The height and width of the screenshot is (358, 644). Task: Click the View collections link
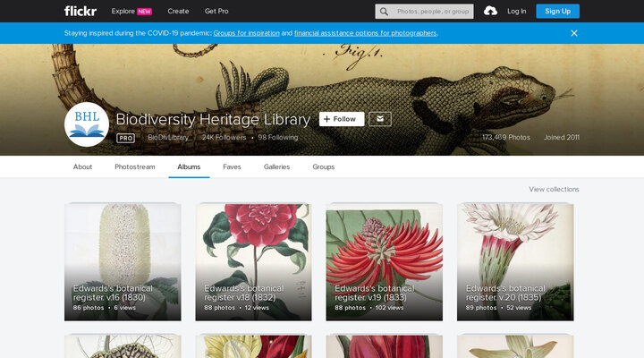coord(554,190)
